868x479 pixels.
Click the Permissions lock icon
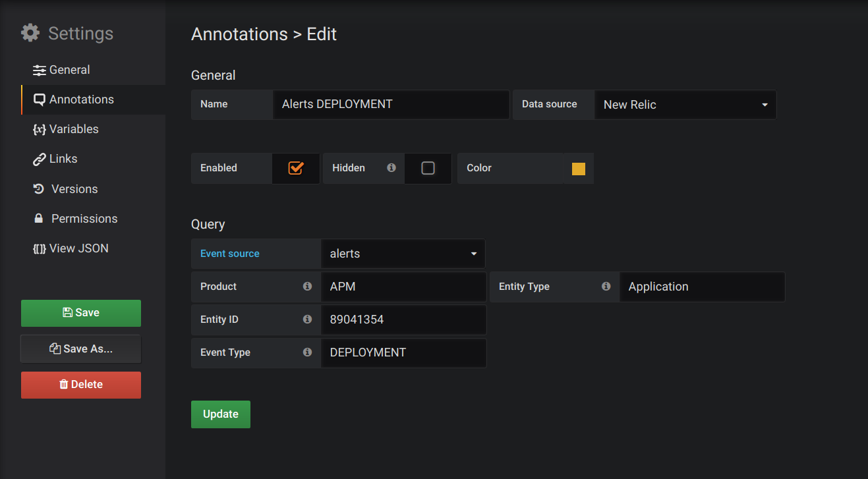tap(39, 218)
